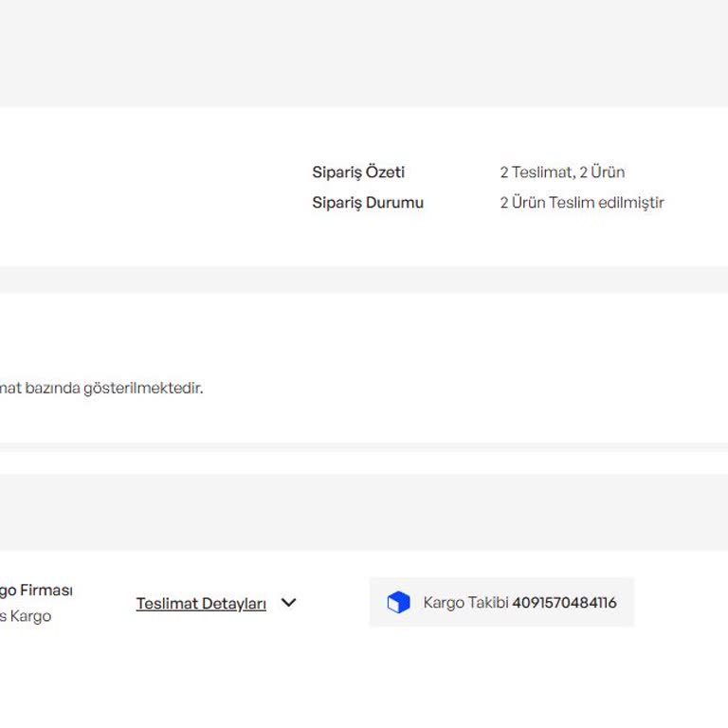Click the partially visible Firması label
Viewport: 728px width, 728px height.
(x=36, y=591)
